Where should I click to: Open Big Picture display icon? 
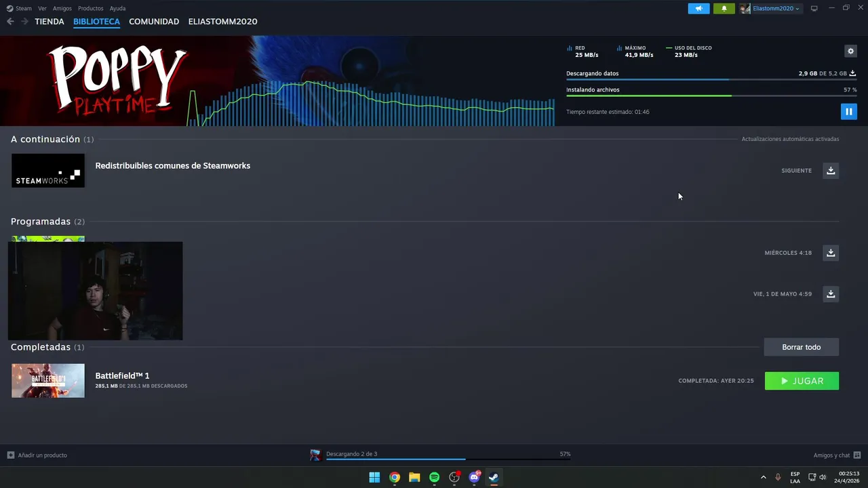(814, 8)
